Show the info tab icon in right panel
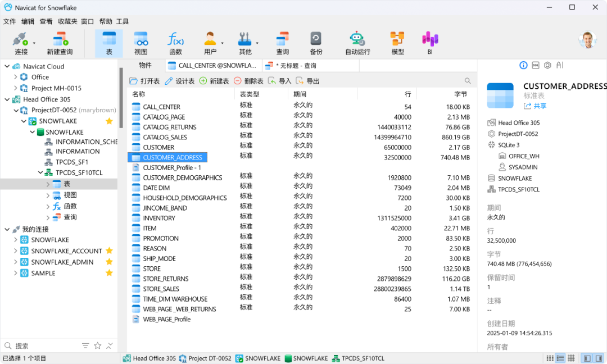607x364 pixels. [x=523, y=65]
